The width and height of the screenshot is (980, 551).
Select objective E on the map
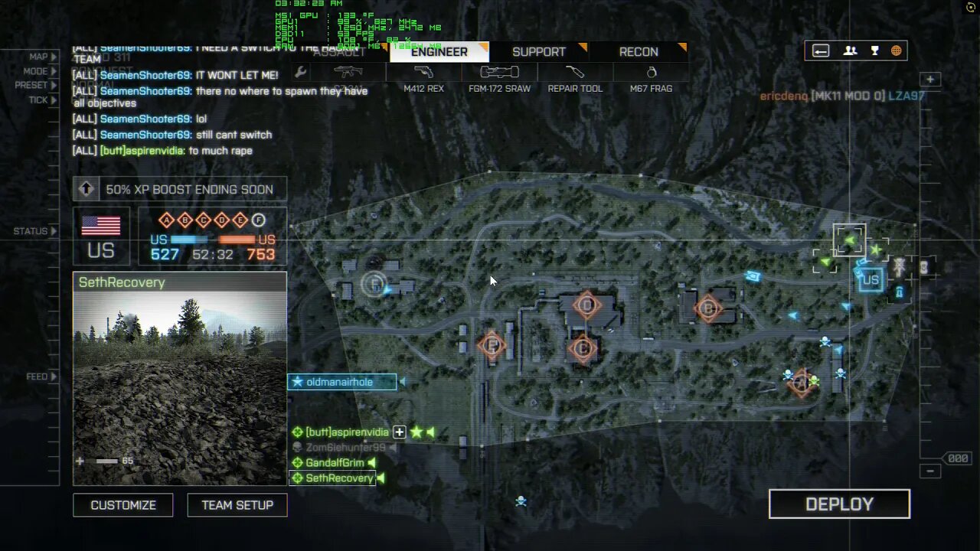pos(492,345)
